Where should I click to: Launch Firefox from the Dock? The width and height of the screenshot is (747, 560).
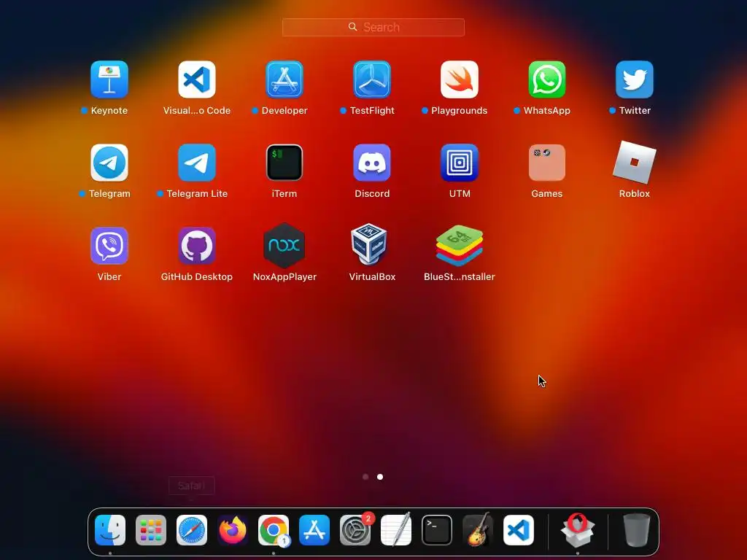pyautogui.click(x=233, y=530)
